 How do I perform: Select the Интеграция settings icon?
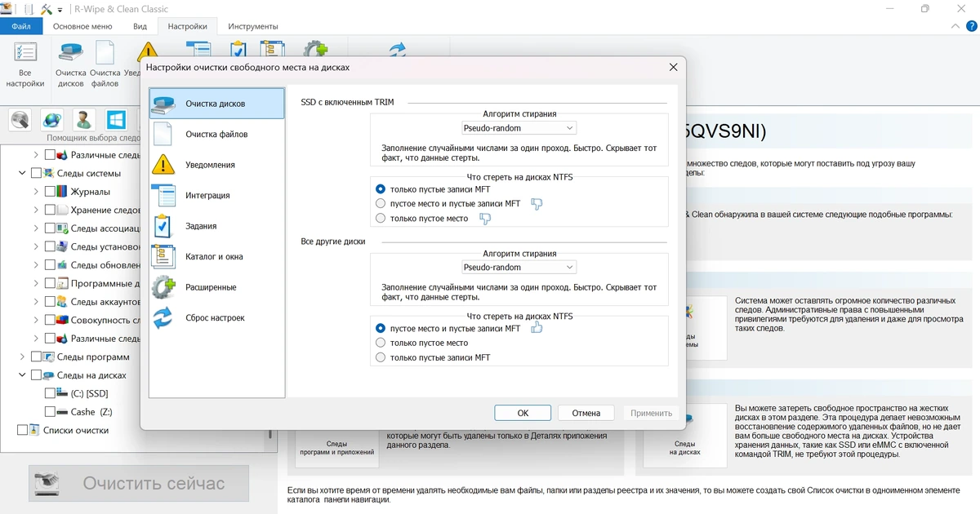click(164, 195)
